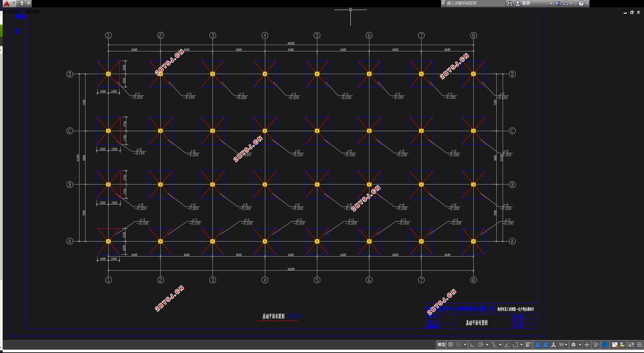Toggle the blue hardware acceleration icon

coord(605,345)
